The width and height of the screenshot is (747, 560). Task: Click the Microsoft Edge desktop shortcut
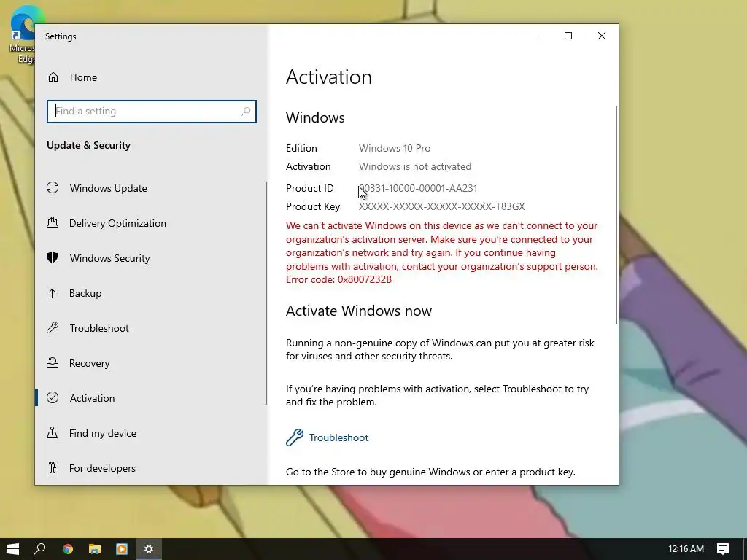22,36
